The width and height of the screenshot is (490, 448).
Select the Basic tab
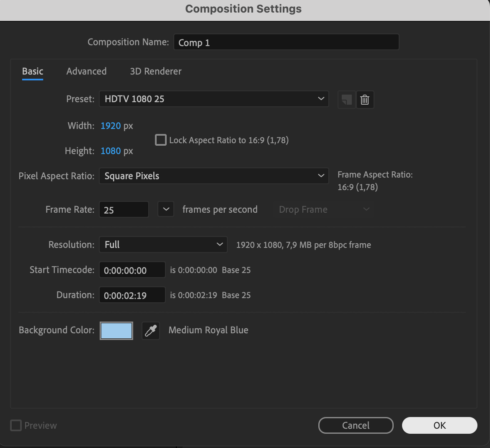pos(32,71)
